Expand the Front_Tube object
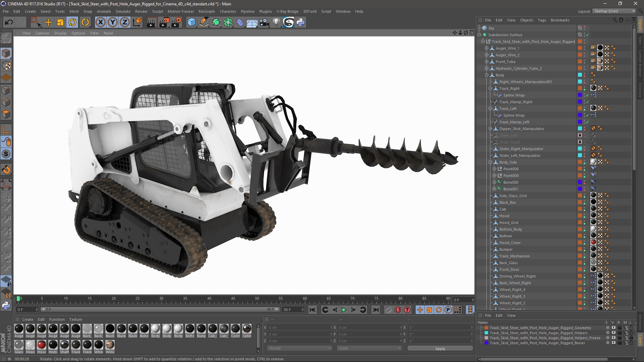644x362 pixels. pos(486,62)
